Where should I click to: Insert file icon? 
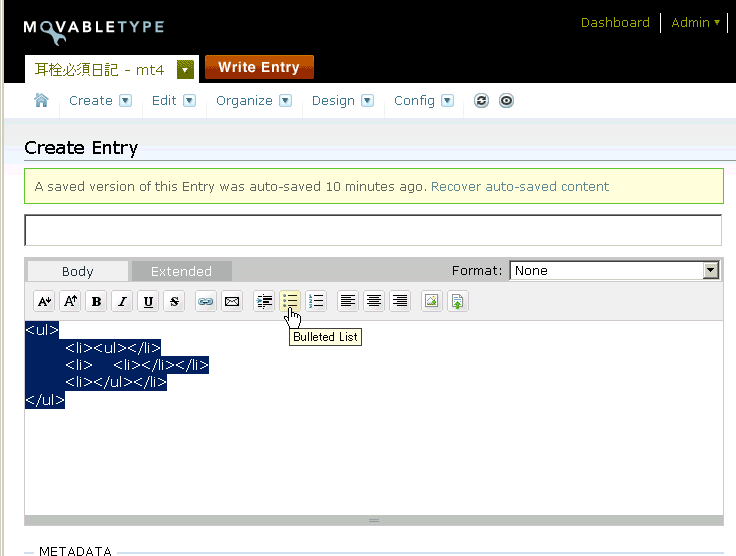[x=458, y=301]
